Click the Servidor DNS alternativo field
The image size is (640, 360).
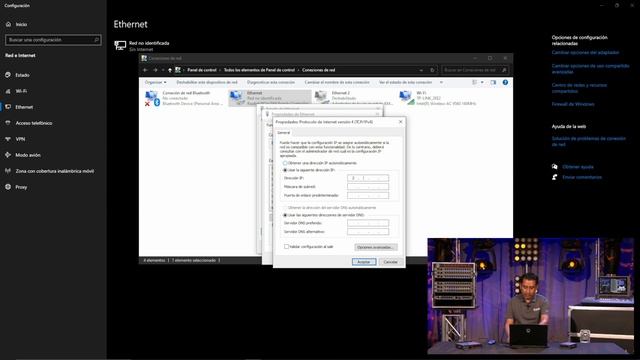coord(368,232)
